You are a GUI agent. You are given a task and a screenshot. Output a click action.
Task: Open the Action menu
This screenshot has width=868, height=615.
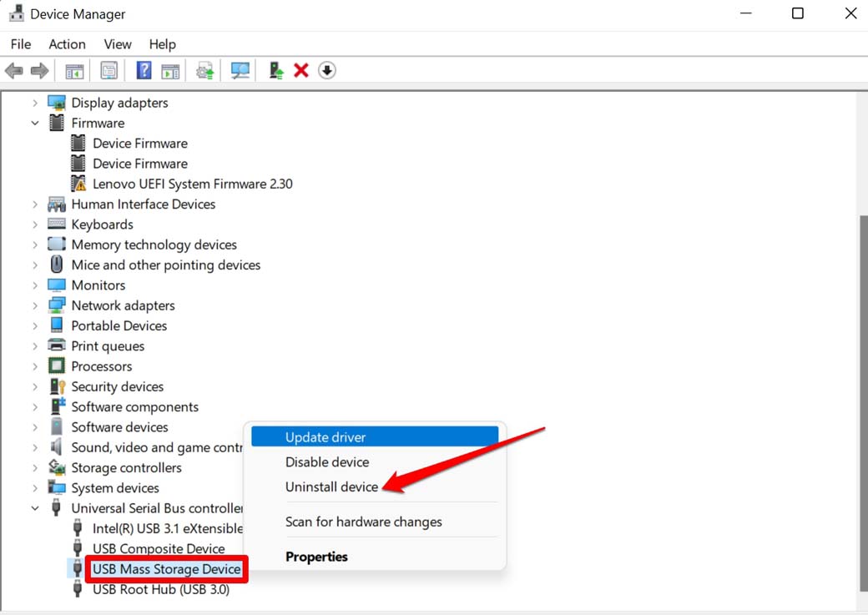[67, 44]
